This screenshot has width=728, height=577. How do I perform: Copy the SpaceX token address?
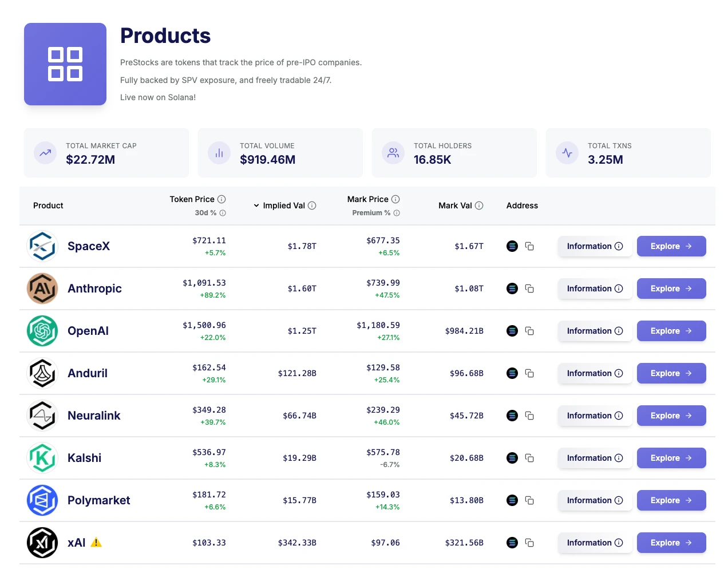click(529, 246)
